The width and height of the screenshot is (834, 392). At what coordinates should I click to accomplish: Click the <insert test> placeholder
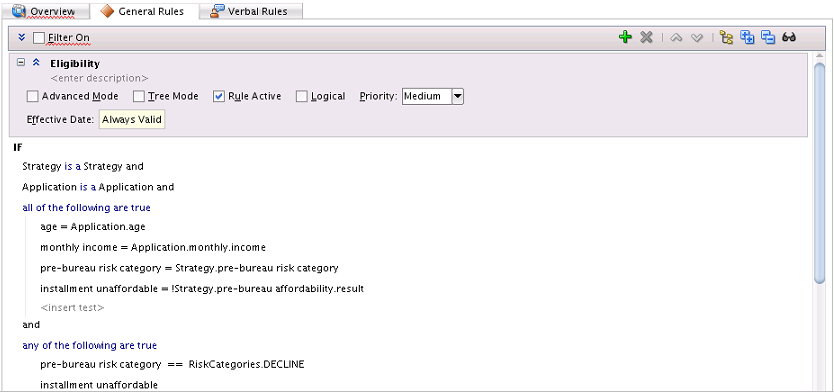point(72,307)
